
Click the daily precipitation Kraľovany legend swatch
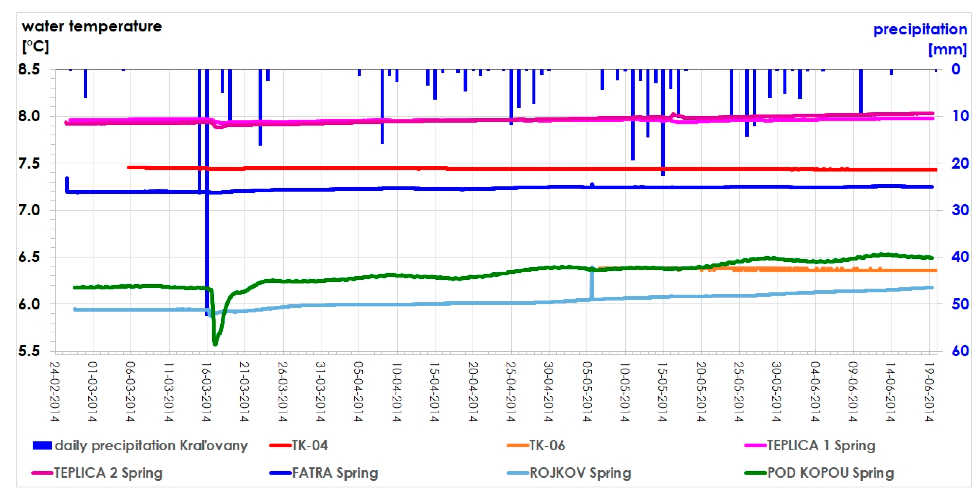tap(42, 445)
